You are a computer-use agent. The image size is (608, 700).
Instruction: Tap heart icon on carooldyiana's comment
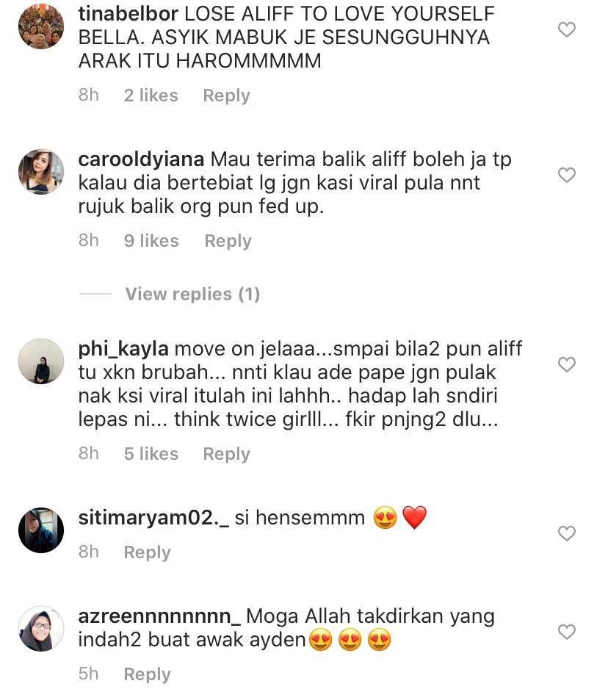click(566, 175)
